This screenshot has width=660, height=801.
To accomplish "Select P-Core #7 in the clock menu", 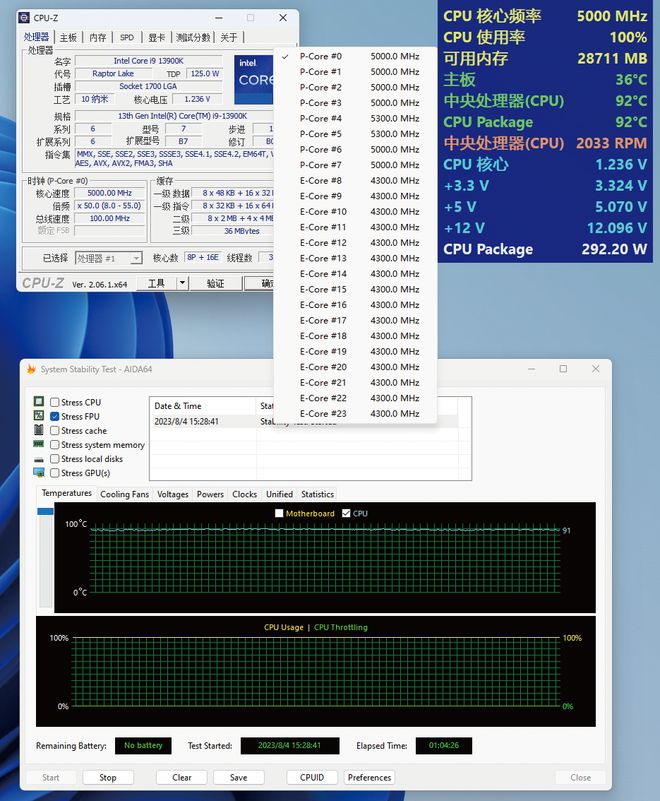I will coord(355,165).
